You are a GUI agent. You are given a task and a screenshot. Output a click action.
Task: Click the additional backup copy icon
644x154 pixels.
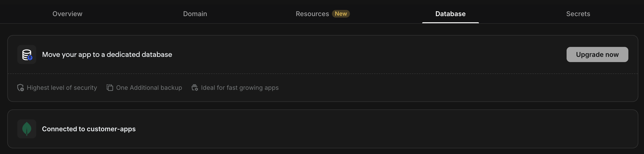[110, 87]
